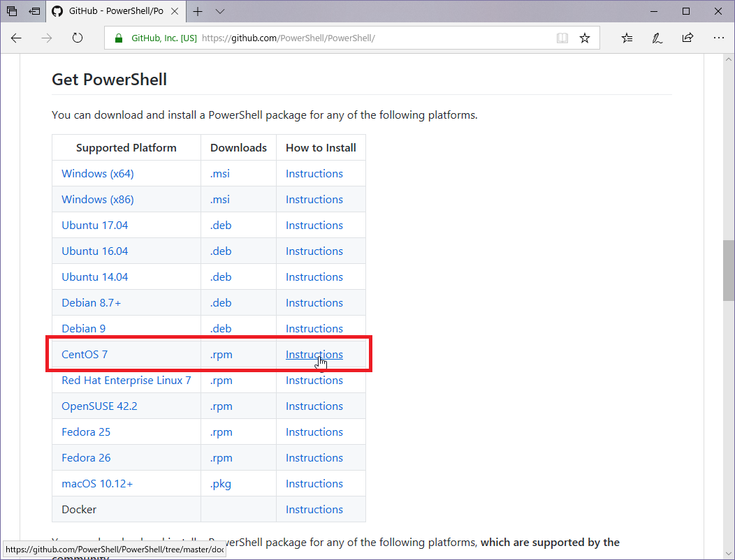Download the Fedora 26 .rpm

click(x=221, y=458)
